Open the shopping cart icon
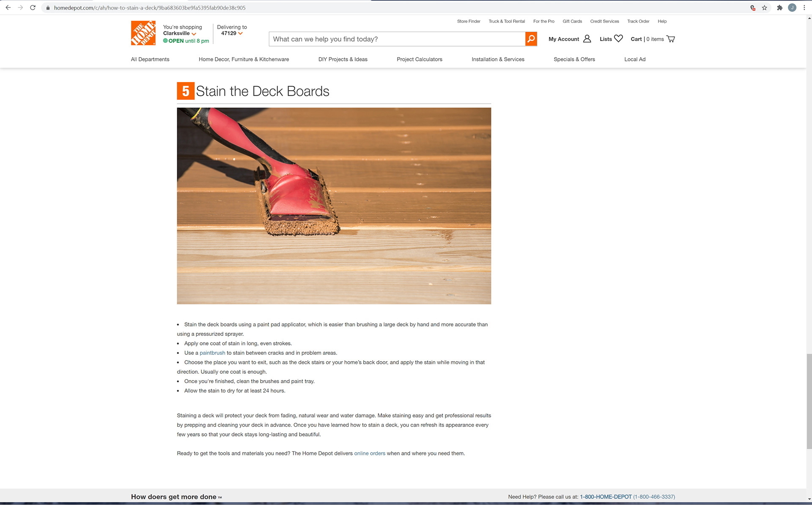 (670, 39)
